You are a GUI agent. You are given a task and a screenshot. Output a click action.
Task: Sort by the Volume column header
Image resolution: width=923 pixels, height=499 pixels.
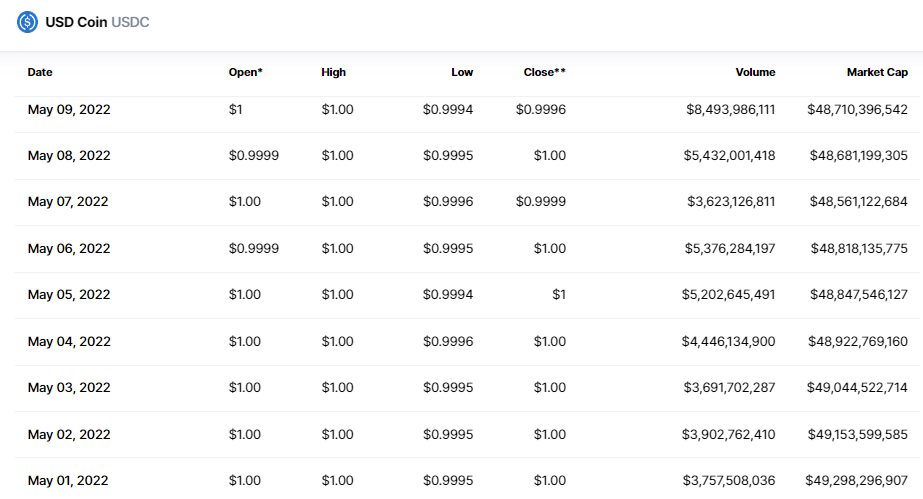coord(755,72)
